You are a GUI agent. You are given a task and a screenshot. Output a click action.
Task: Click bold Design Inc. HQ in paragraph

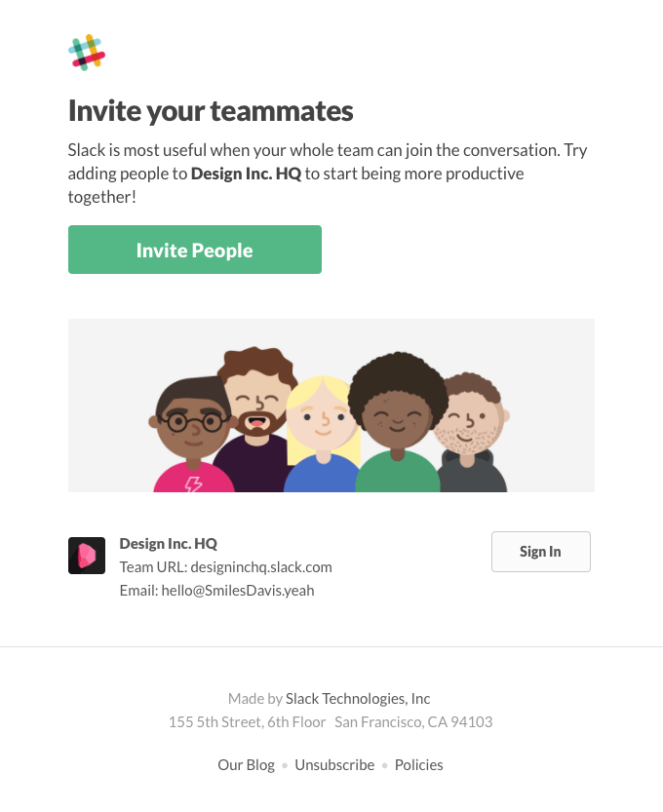coord(246,174)
